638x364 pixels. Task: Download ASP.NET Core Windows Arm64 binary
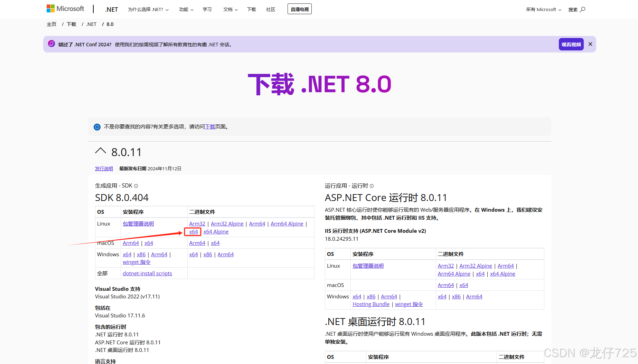[x=474, y=297]
